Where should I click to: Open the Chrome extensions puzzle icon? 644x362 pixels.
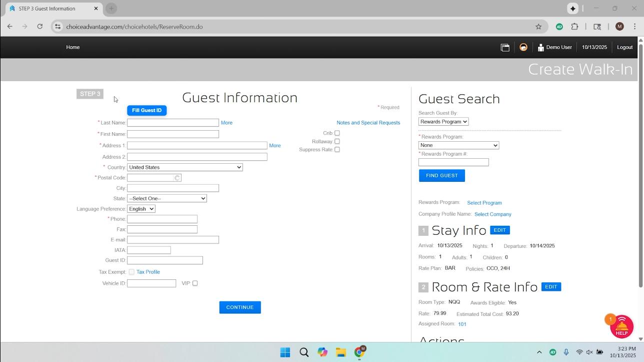(575, 27)
